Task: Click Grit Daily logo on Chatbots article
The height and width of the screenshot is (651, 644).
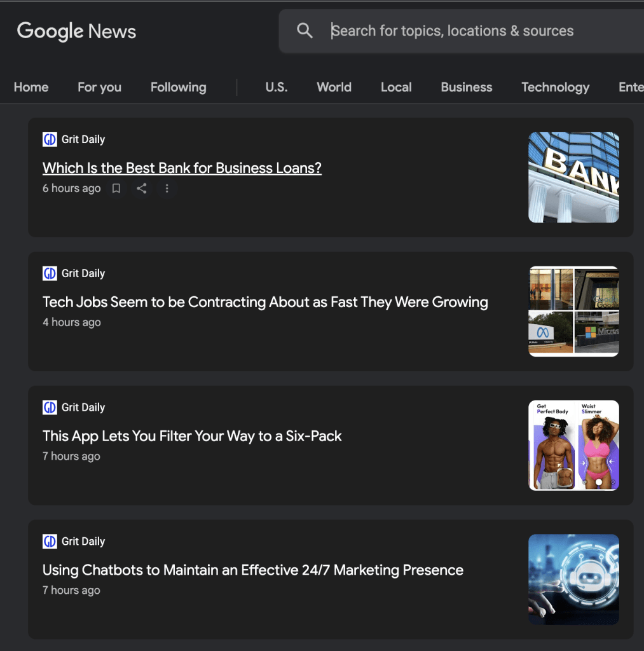Action: (x=50, y=542)
